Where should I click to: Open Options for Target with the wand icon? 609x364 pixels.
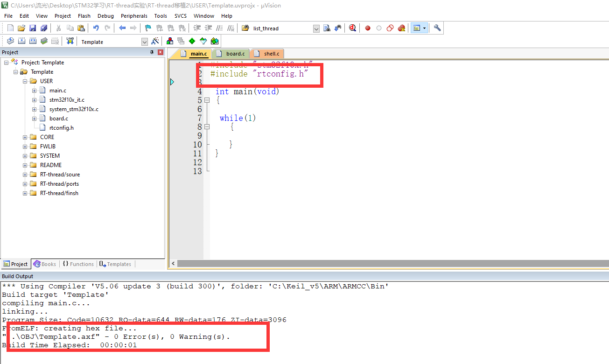155,41
